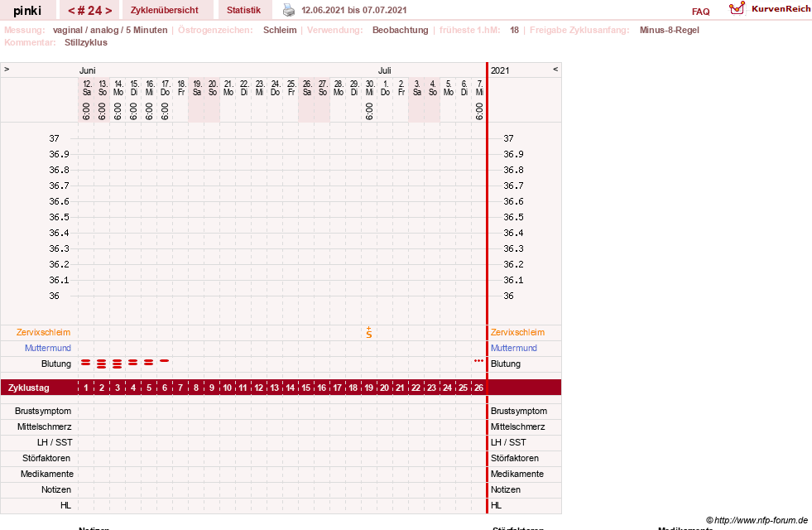Click the bleeding mark on cycle day 1
This screenshot has height=530, width=812.
(x=86, y=363)
